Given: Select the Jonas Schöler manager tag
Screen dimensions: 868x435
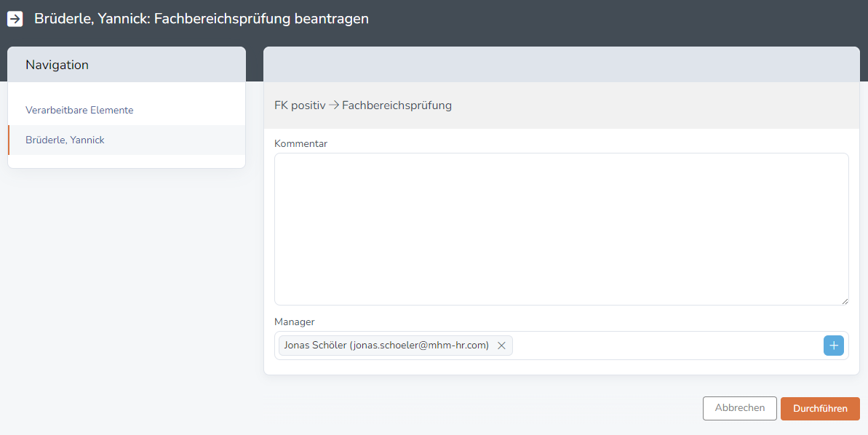Looking at the screenshot, I should click(386, 346).
